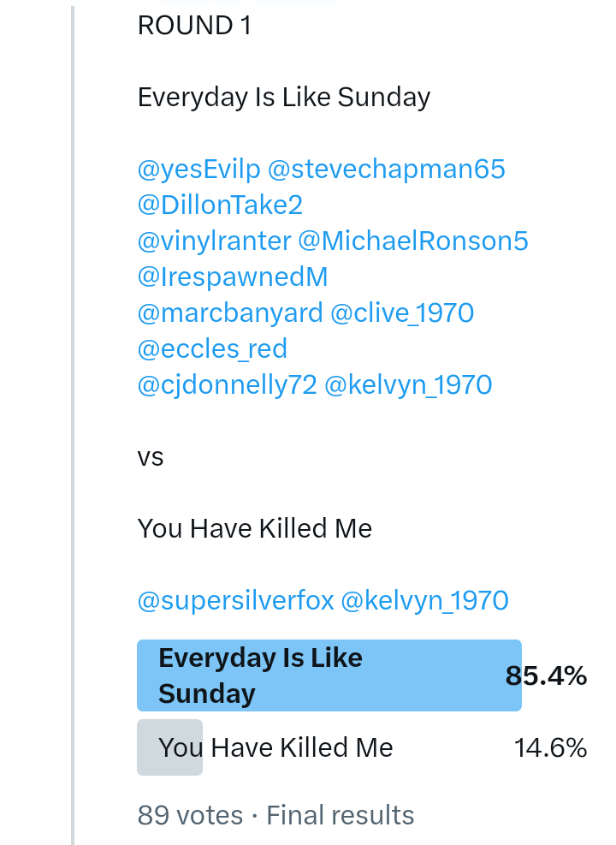Click the 89 votes count
Screen dimensions: 616x845
coord(190,815)
